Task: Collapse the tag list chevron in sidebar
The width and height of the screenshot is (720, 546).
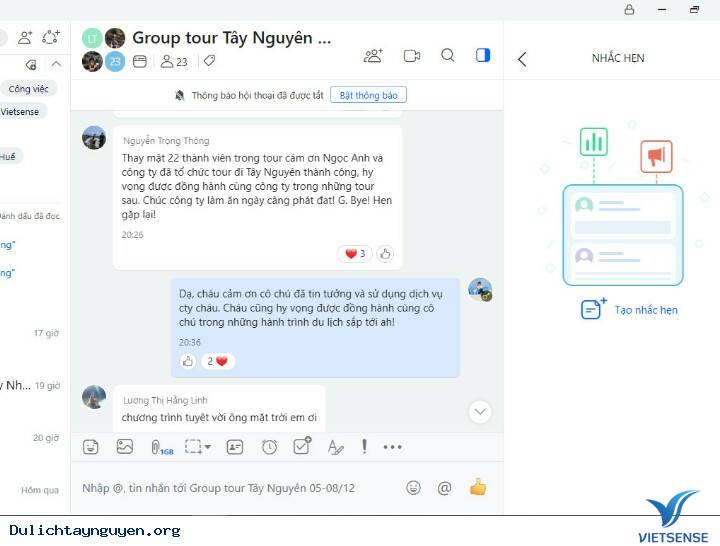Action: pyautogui.click(x=56, y=64)
